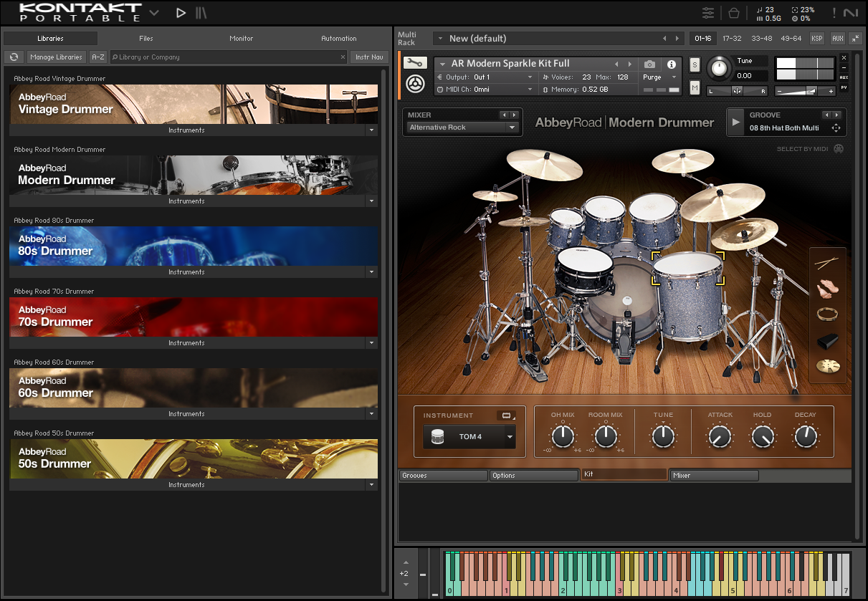Select the drumsticks percussion icon
The height and width of the screenshot is (601, 868).
coord(827,264)
